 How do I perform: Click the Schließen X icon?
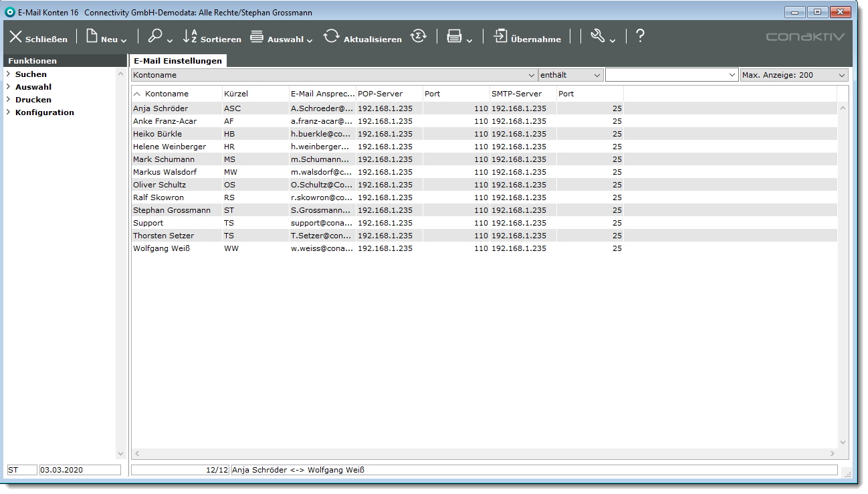pyautogui.click(x=16, y=37)
